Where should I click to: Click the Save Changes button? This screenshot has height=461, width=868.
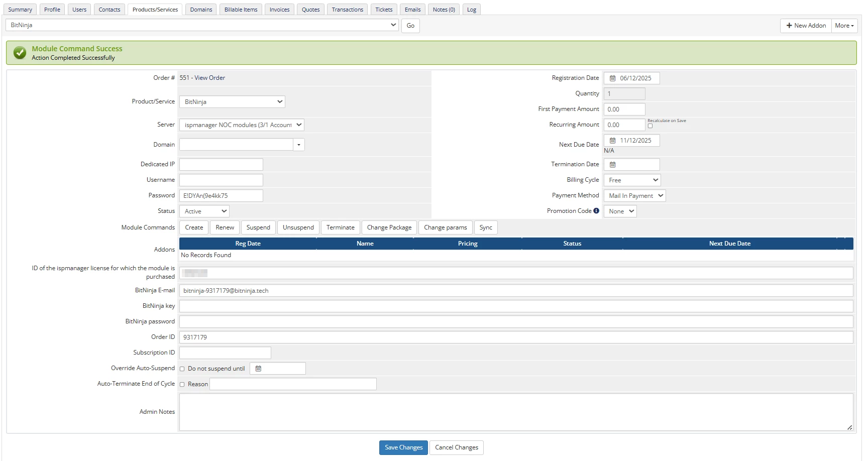(x=403, y=447)
